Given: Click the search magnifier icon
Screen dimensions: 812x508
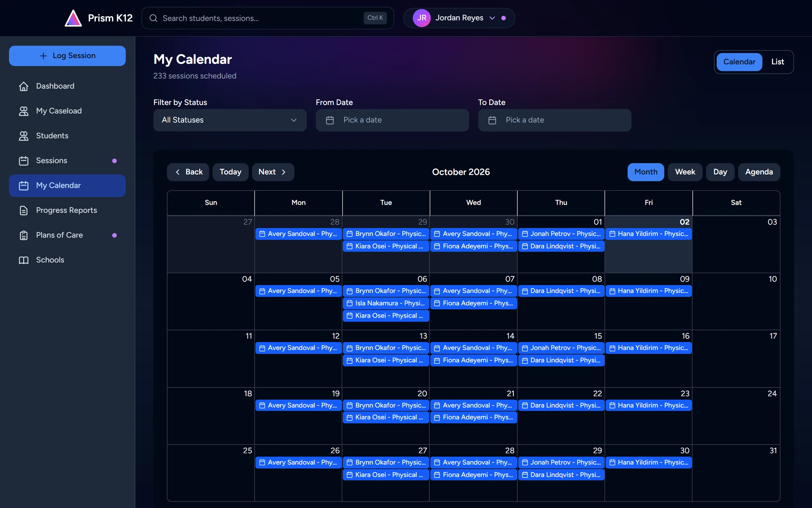Looking at the screenshot, I should click(x=153, y=18).
